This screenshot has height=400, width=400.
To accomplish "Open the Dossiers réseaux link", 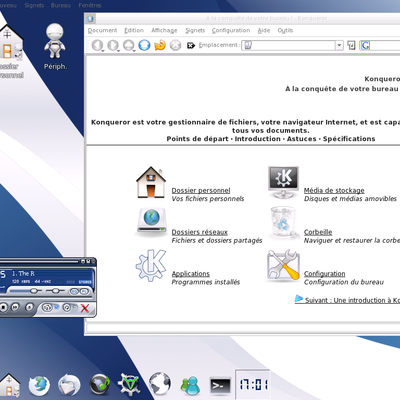I will pyautogui.click(x=199, y=232).
